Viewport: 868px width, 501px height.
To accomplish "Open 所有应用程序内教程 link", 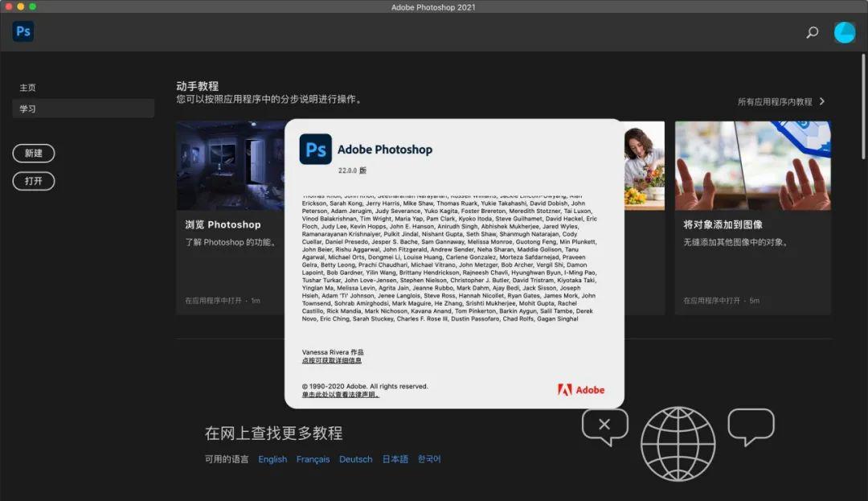I will coord(775,102).
